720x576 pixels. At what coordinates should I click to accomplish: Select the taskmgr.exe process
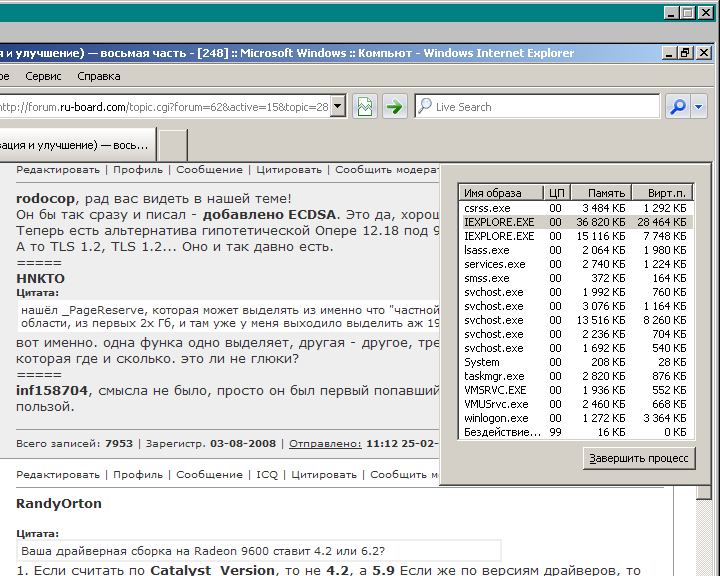576,376
